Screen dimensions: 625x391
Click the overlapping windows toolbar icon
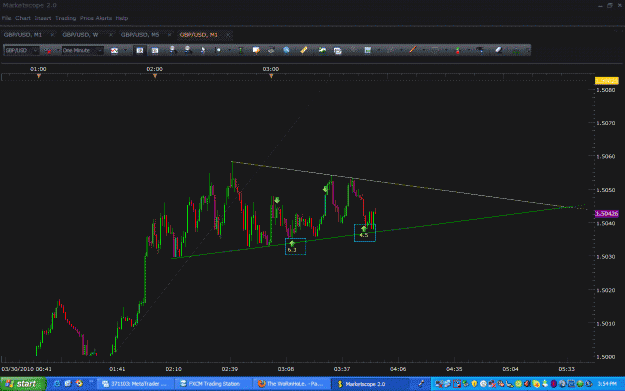338,51
